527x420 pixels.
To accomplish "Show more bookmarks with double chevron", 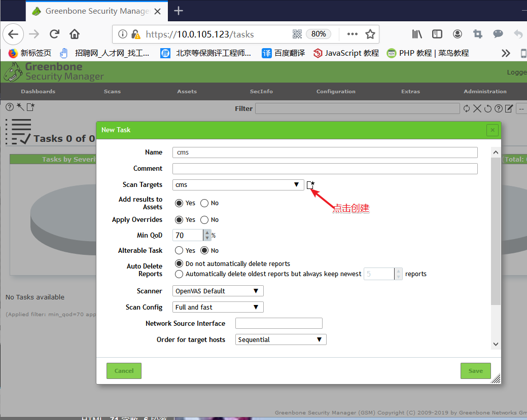I will tap(506, 53).
